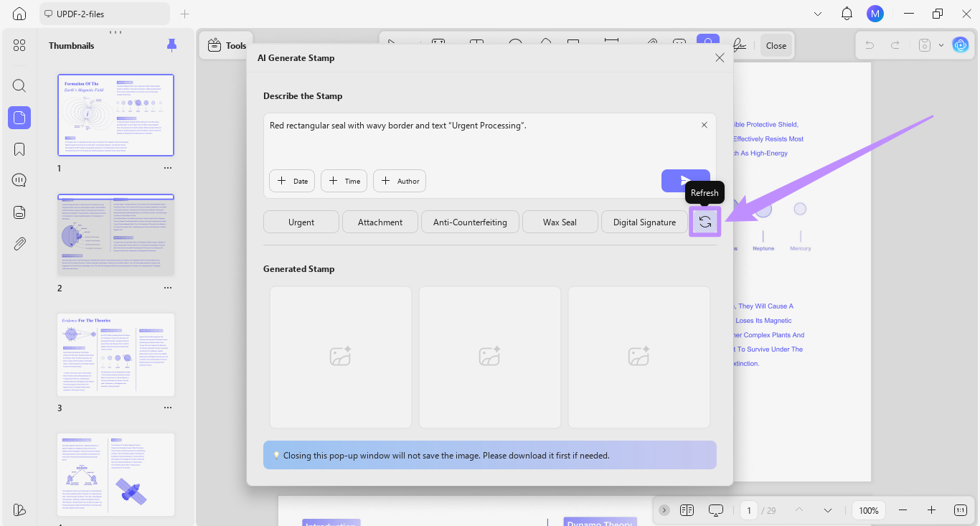
Task: Select page 3 thumbnail
Action: [116, 354]
